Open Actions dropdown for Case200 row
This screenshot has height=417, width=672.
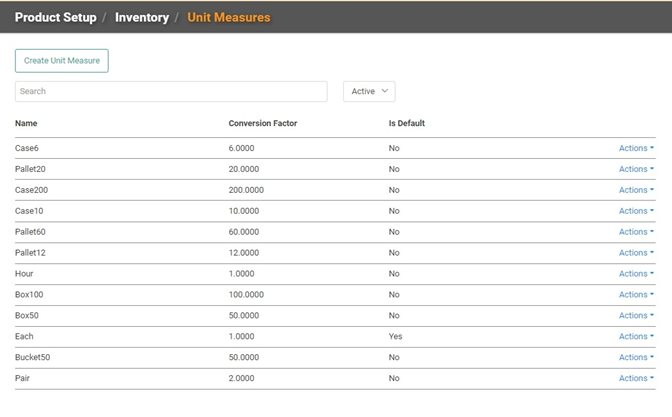point(636,190)
